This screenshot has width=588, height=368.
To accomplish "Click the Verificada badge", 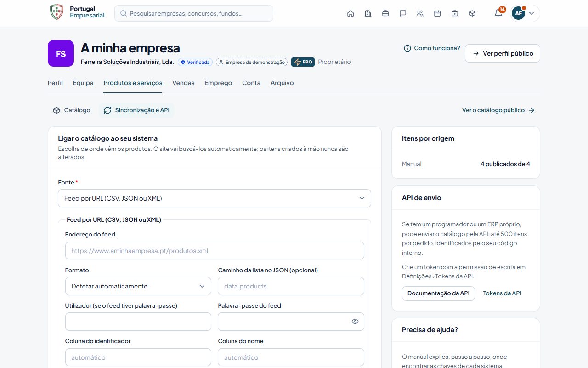I will [x=195, y=62].
